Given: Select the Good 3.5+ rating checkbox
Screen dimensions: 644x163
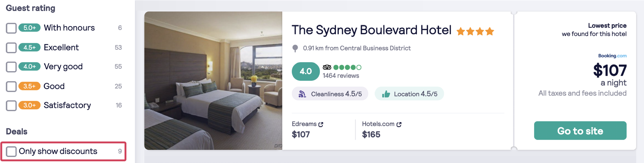Looking at the screenshot, I should coord(11,86).
